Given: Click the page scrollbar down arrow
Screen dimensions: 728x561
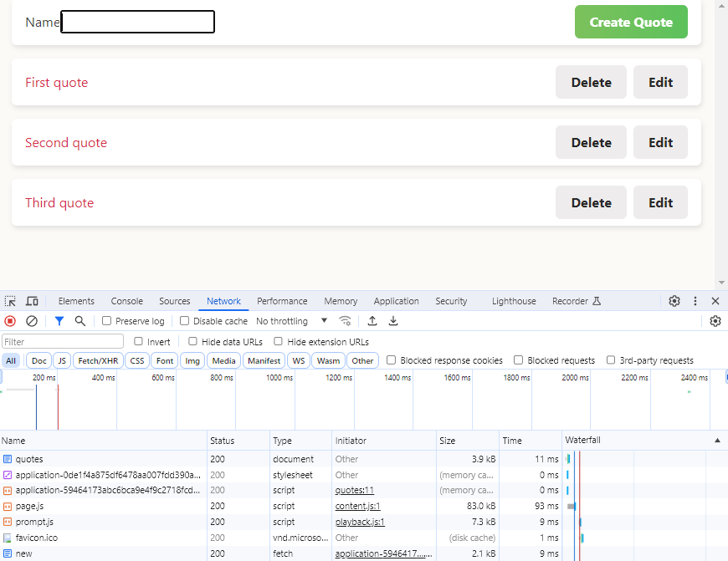Looking at the screenshot, I should point(721,283).
